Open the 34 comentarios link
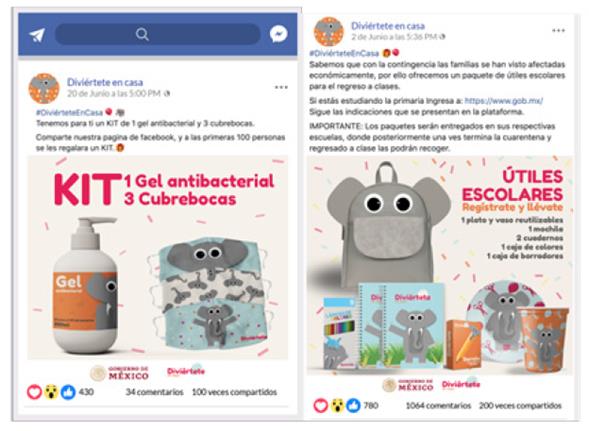 coord(154,392)
